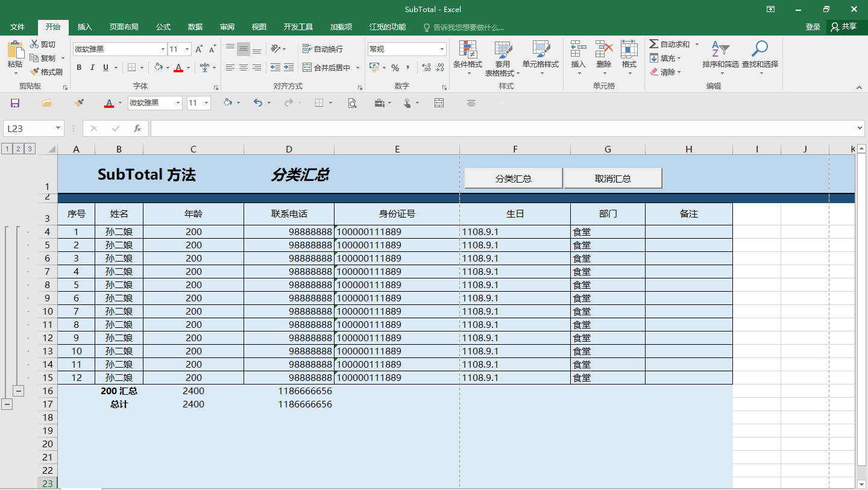The width and height of the screenshot is (868, 490).
Task: Open the ribbon font name dropdown
Action: [x=163, y=49]
